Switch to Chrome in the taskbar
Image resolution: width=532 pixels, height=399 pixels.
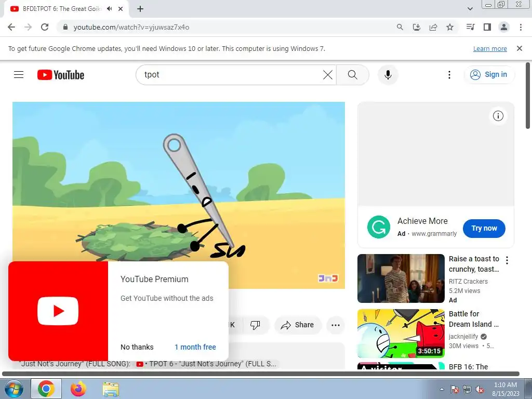point(46,389)
